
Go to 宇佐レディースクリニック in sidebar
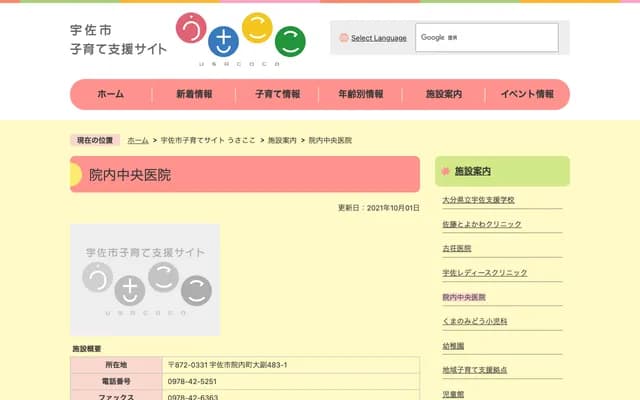484,273
